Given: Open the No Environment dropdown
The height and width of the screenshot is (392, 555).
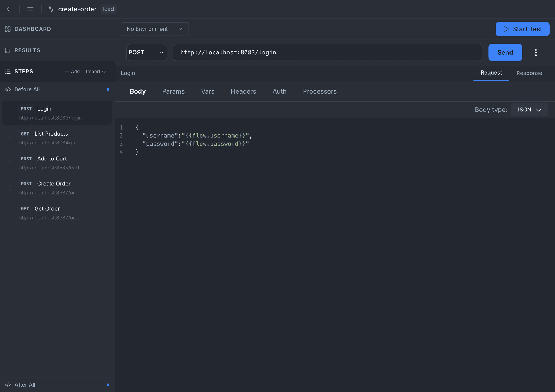Looking at the screenshot, I should point(155,29).
